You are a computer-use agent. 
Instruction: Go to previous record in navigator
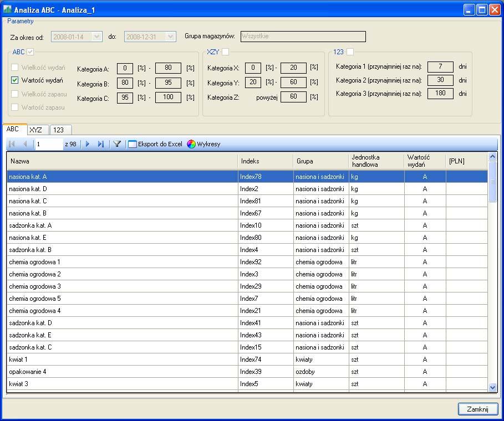(x=25, y=144)
